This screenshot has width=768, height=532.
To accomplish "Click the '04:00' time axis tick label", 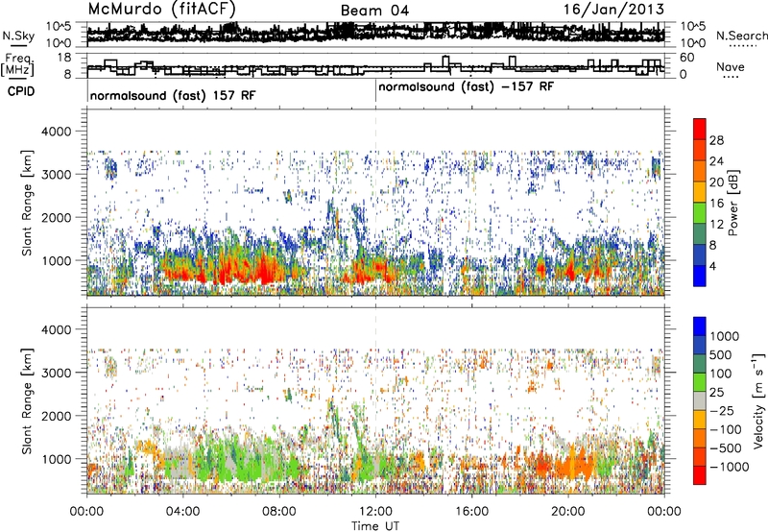I will (183, 512).
